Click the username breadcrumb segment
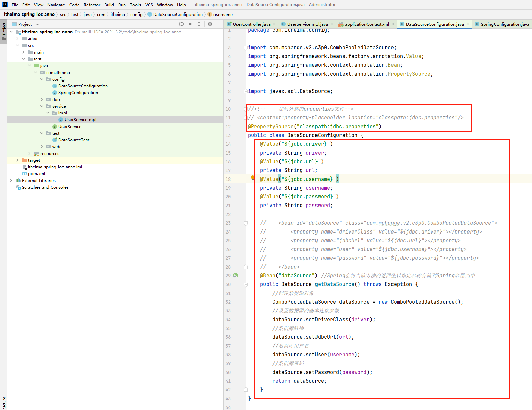Viewport: 532px width, 410px height. click(220, 14)
